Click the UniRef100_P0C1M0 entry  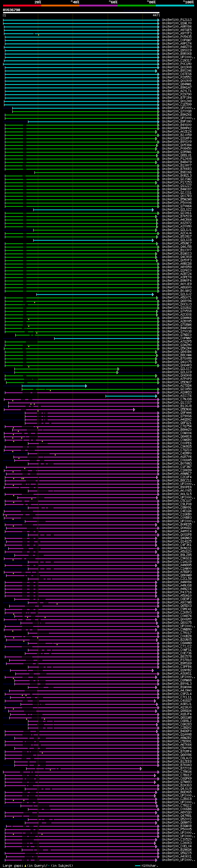177,64
